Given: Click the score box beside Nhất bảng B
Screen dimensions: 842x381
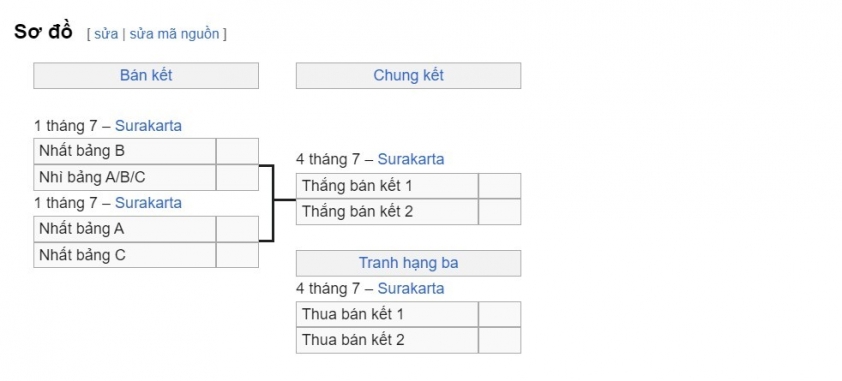Looking at the screenshot, I should [237, 151].
